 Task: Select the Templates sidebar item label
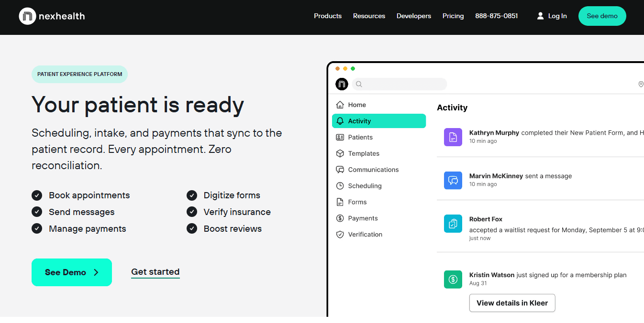[364, 153]
